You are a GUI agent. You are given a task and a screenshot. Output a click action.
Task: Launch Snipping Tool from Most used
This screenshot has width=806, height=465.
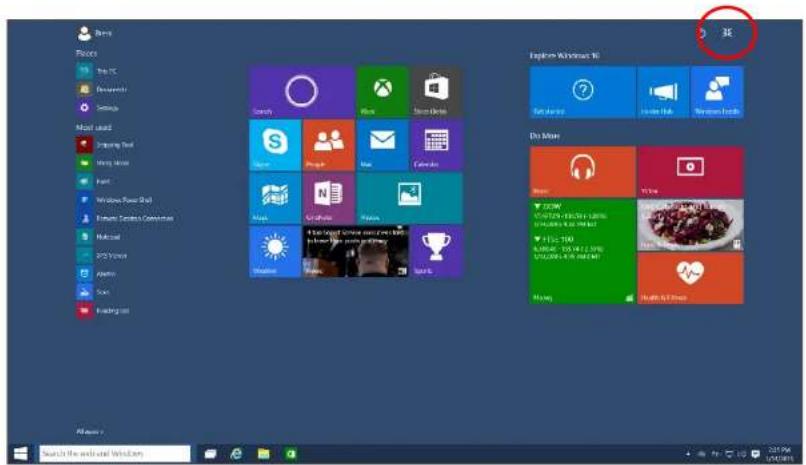tap(105, 145)
